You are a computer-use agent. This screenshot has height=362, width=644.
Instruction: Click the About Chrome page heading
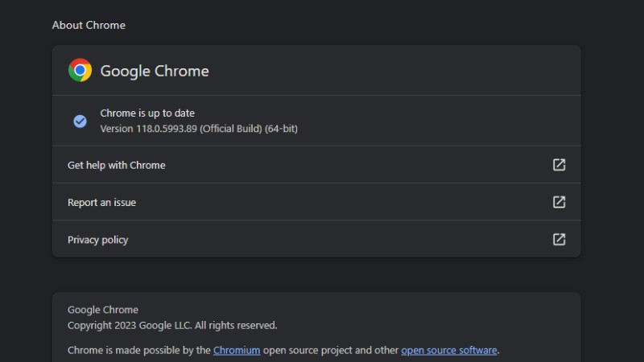pos(89,25)
